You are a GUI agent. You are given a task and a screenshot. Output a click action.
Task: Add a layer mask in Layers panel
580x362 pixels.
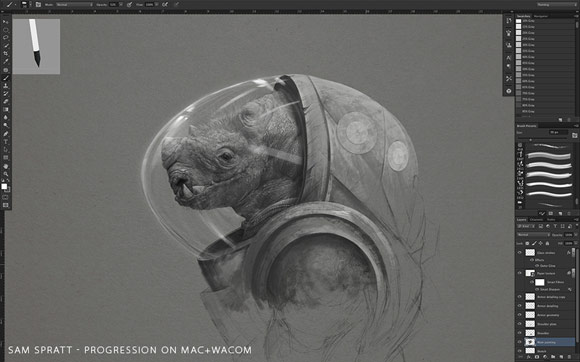coord(537,357)
